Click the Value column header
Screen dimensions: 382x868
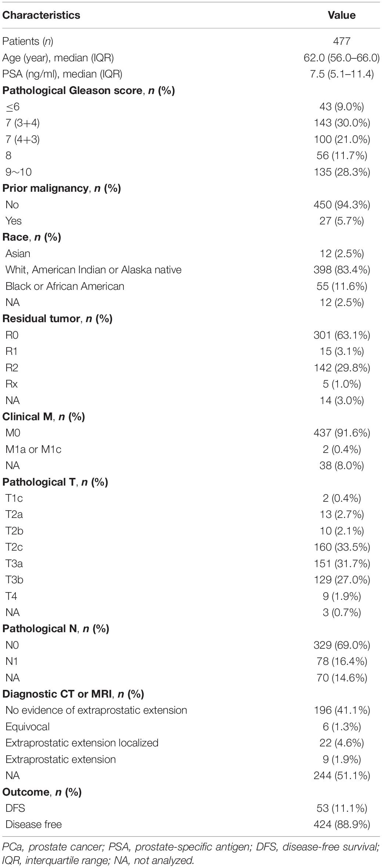pyautogui.click(x=342, y=15)
